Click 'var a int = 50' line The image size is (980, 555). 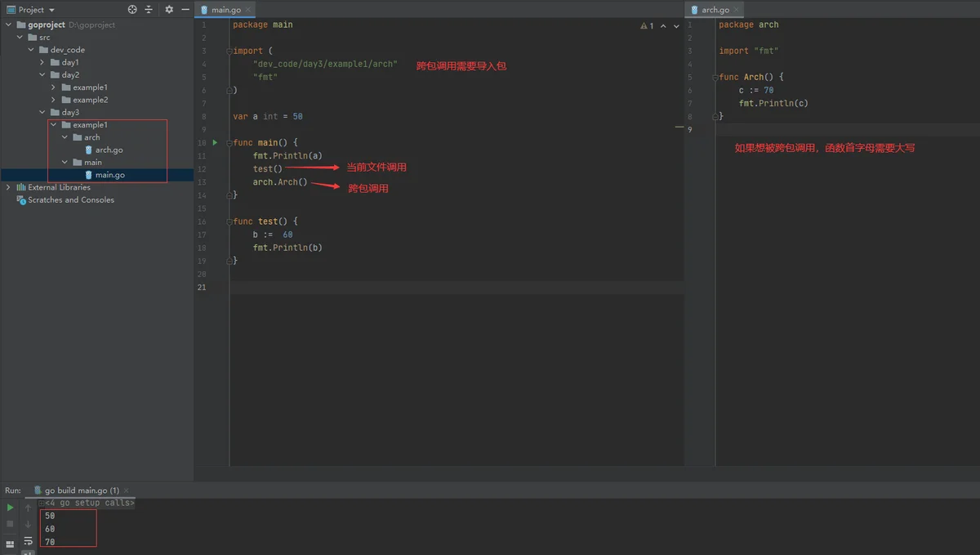coord(268,116)
